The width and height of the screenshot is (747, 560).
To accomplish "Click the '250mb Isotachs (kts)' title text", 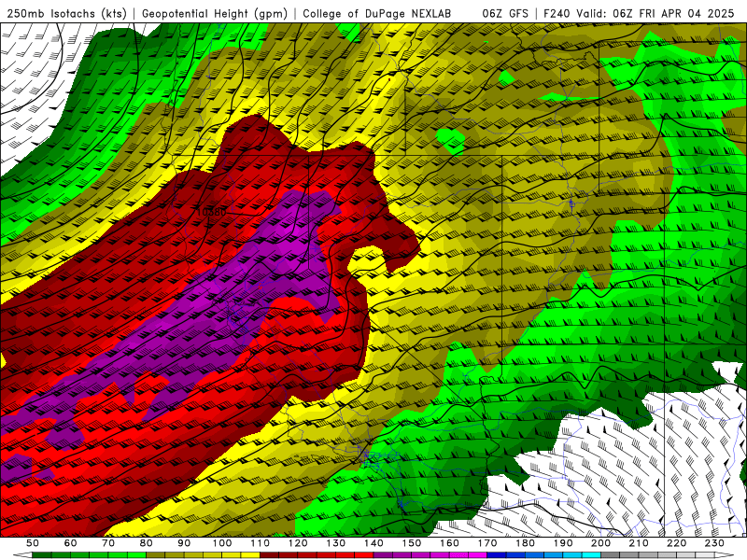I will [66, 14].
